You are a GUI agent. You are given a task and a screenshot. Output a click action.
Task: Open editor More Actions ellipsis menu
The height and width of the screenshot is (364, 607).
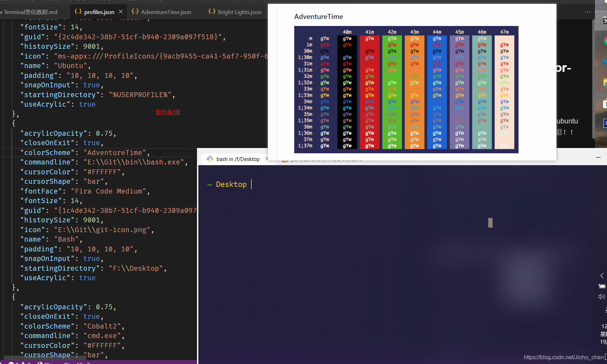coord(588,12)
